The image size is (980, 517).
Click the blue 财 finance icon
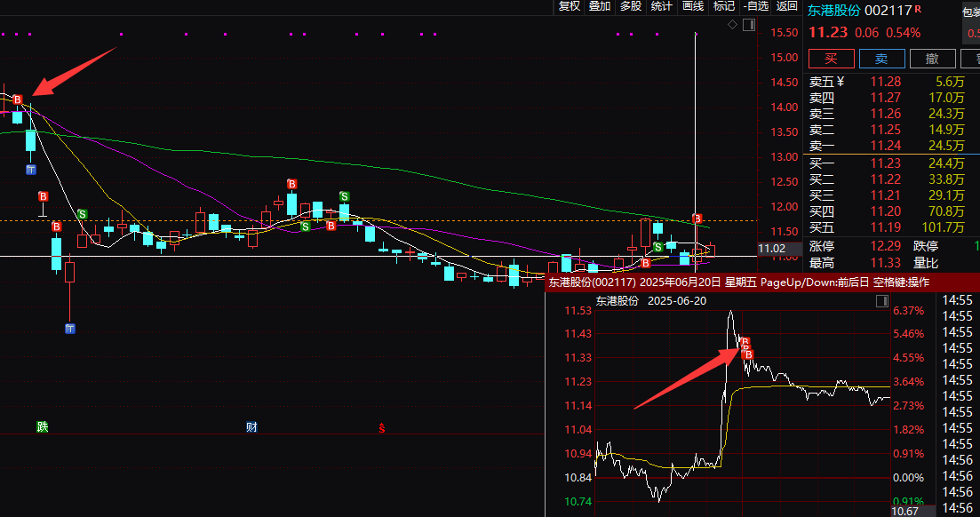[x=251, y=427]
